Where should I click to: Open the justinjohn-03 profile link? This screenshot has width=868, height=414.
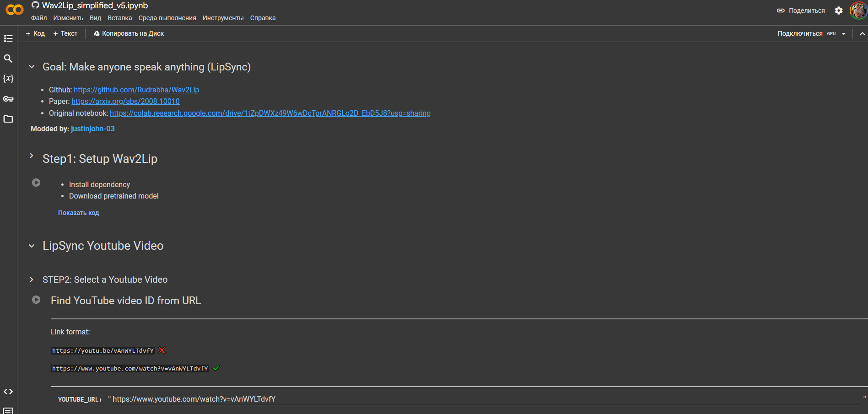point(93,129)
